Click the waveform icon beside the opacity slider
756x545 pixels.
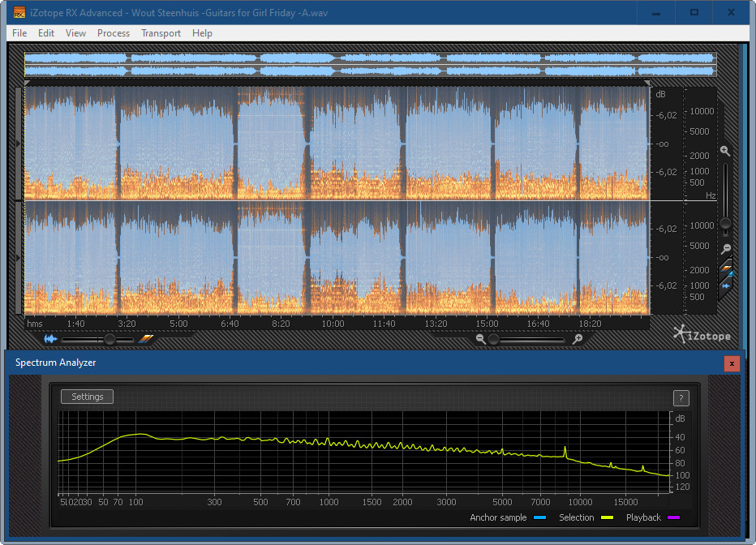point(51,339)
